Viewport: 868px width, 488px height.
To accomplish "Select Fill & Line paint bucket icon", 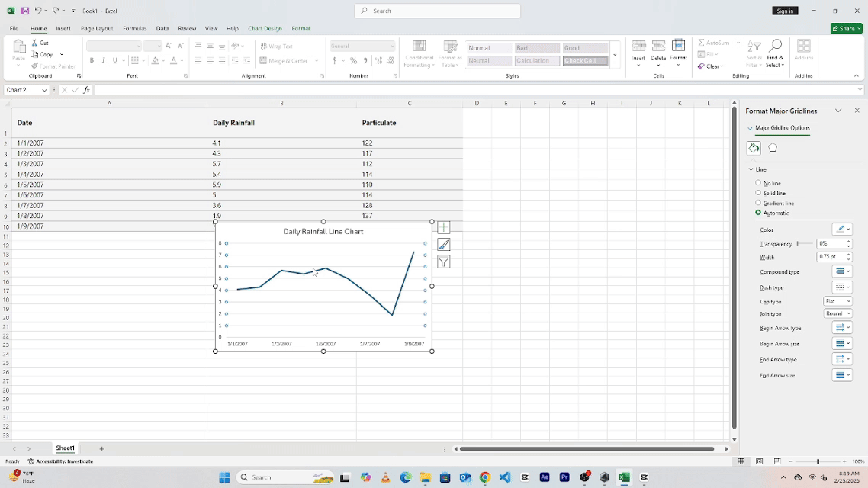I will pyautogui.click(x=754, y=148).
